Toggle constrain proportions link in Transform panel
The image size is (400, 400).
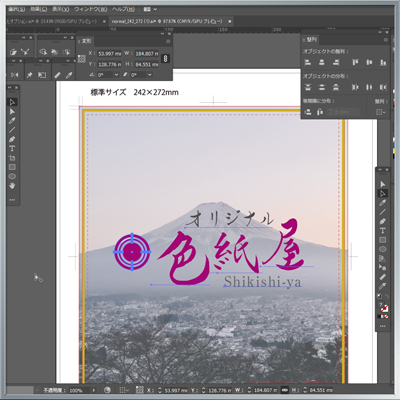(x=165, y=59)
